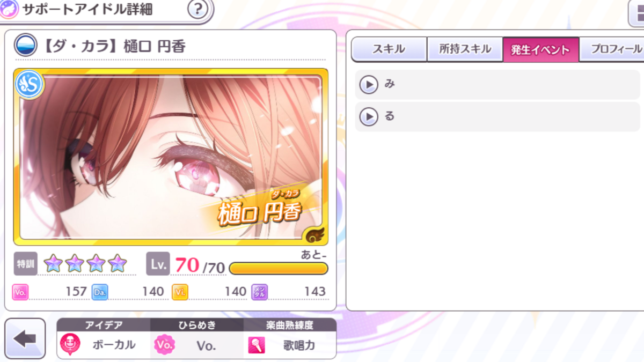Click the level experience progress bar

(x=279, y=268)
